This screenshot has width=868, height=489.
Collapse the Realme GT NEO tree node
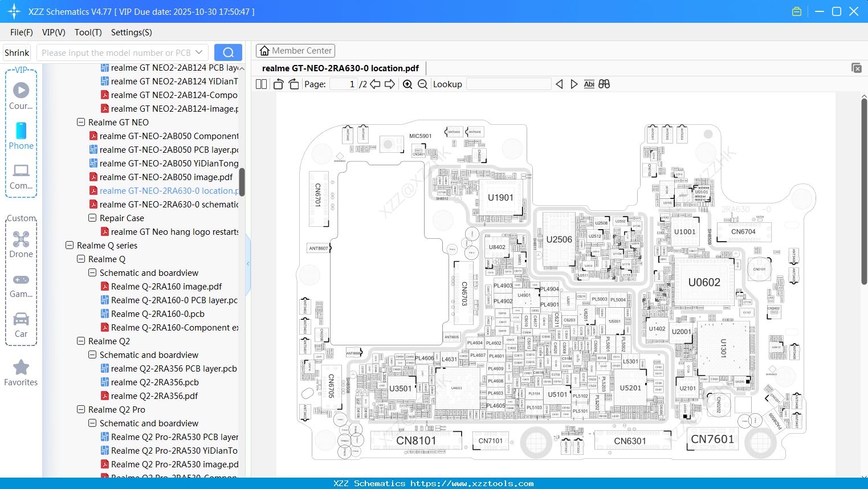(x=80, y=122)
